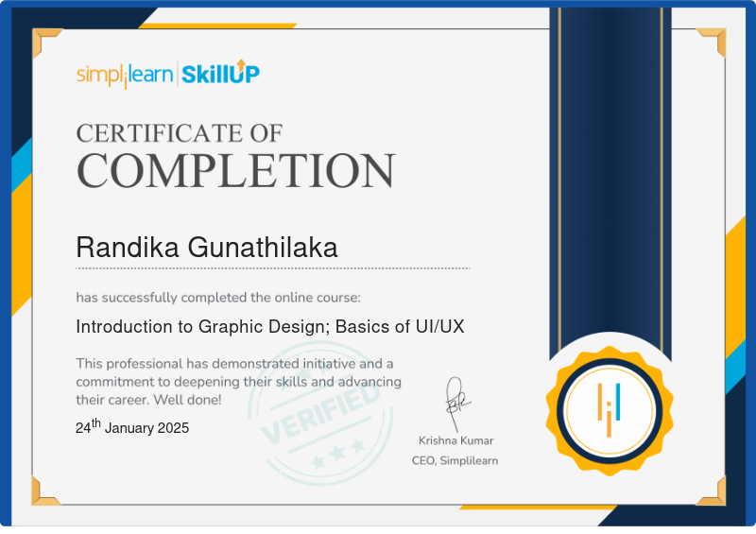Click the gold badge medallion emblem
Screen dimensions: 756x534
tap(610, 411)
